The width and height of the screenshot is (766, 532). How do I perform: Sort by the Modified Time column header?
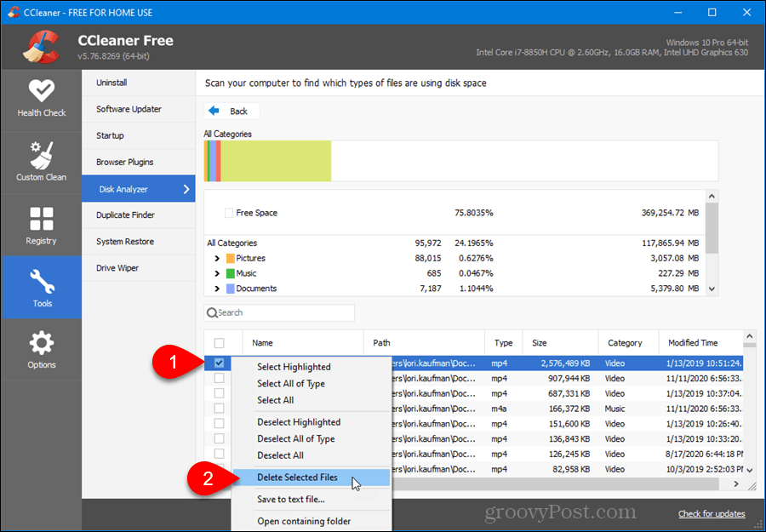701,343
